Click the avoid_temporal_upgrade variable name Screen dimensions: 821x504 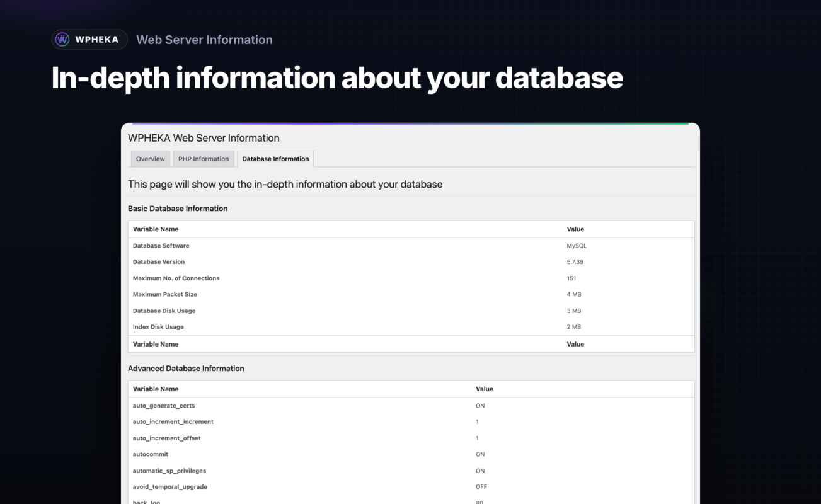pos(170,487)
